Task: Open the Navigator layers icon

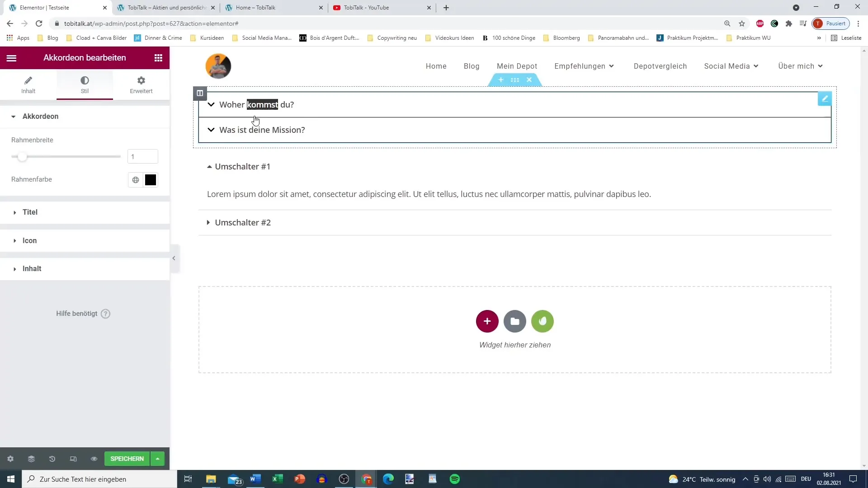Action: [31, 459]
